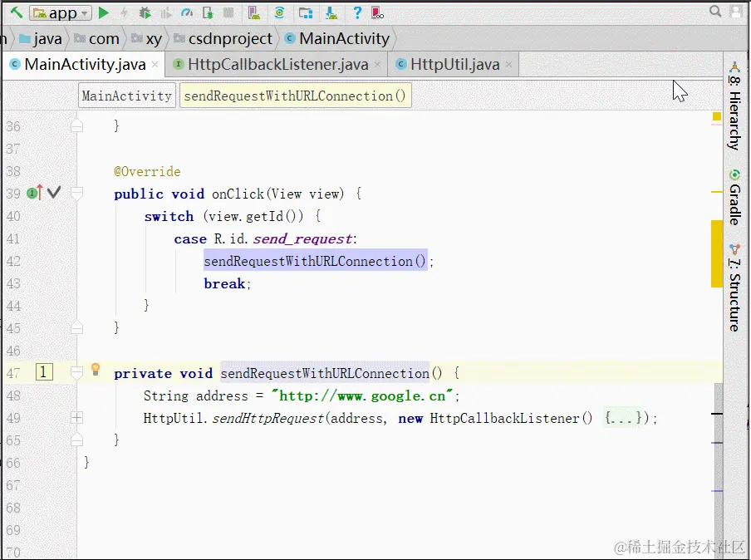
Task: Click the Apply Changes lightning icon
Action: [124, 13]
